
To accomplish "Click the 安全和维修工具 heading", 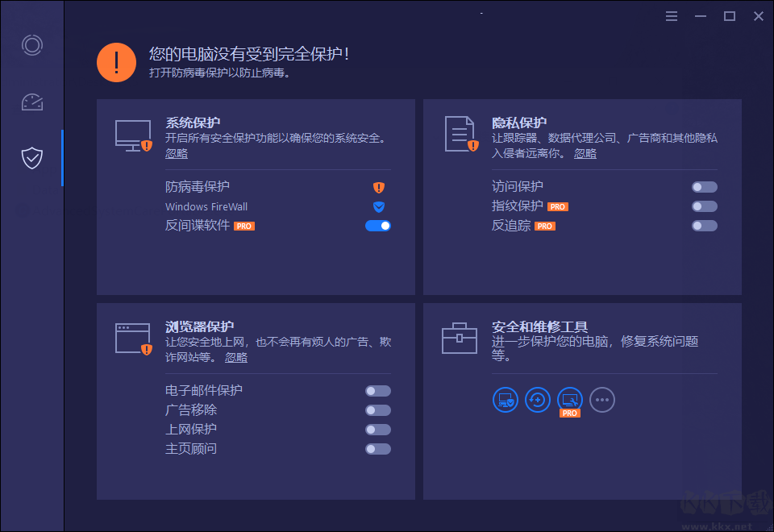I will pos(539,326).
